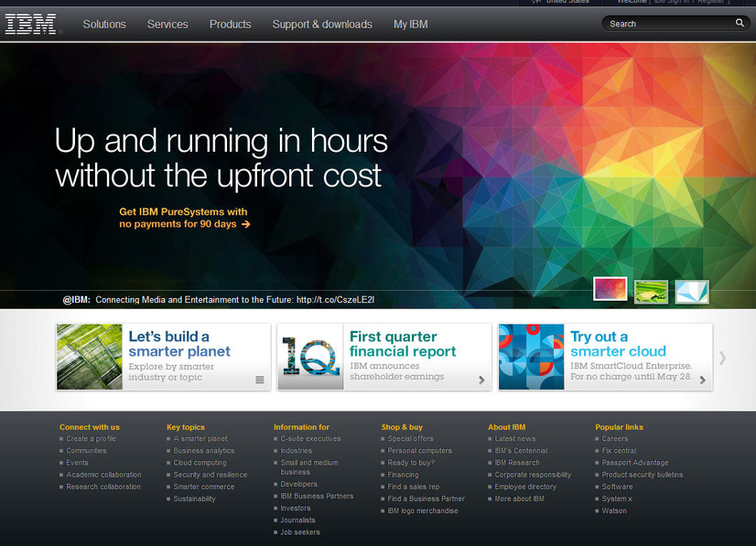Open the Services menu
The width and height of the screenshot is (756, 546).
pyautogui.click(x=167, y=24)
